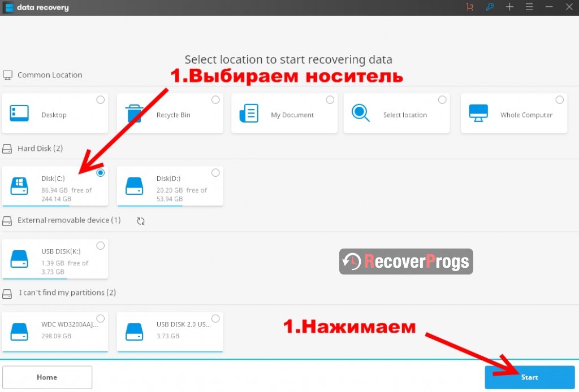Click the Select location magnifier icon
This screenshot has height=392, width=579.
pyautogui.click(x=360, y=113)
